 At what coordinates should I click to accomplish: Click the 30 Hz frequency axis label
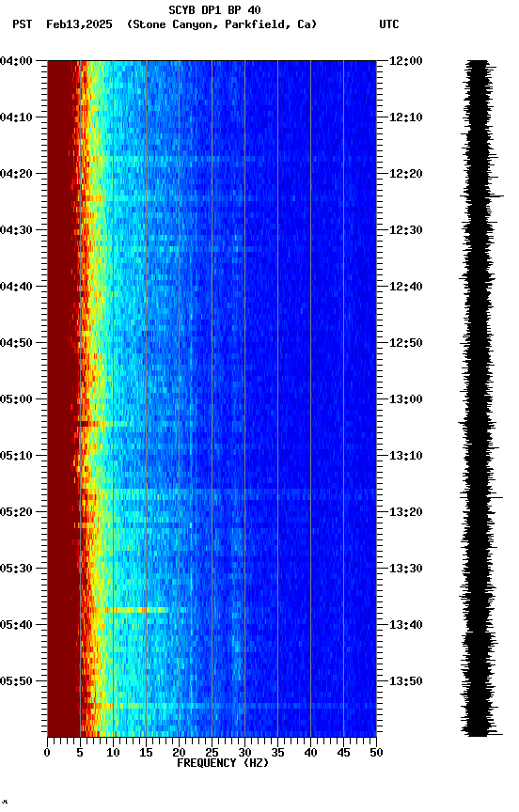tap(244, 753)
